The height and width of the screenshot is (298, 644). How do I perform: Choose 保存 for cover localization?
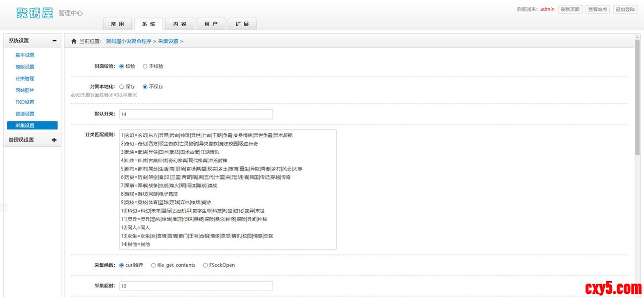pos(122,87)
